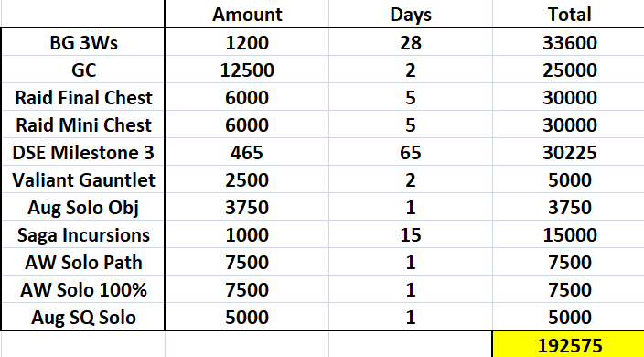Click the Saga Incursions total 15000
Screen dimensions: 644x357
[568, 234]
